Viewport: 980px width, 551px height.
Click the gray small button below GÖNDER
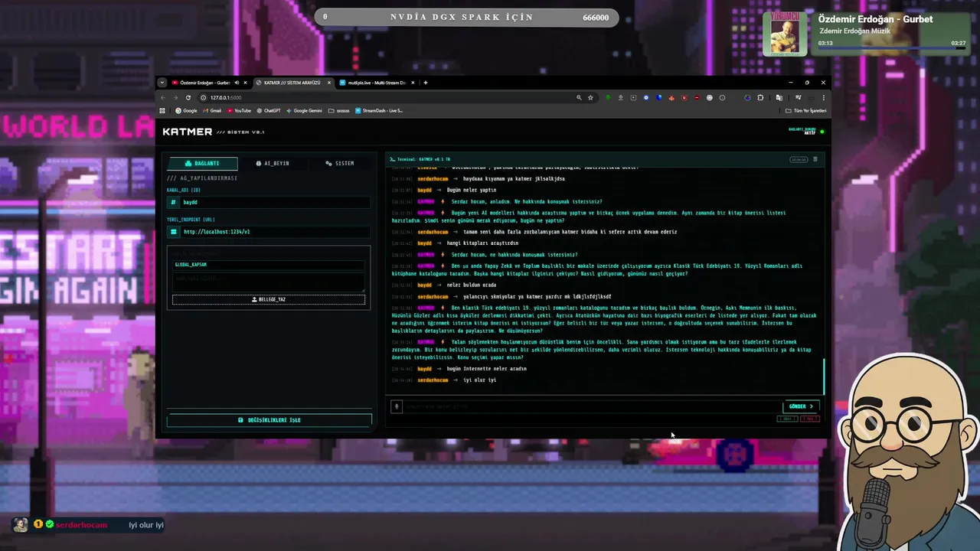(x=787, y=419)
